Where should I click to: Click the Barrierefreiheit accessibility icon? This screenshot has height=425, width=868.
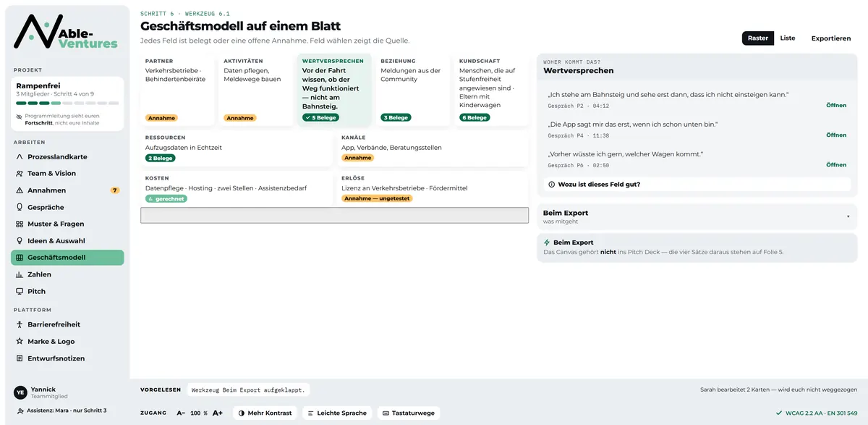pyautogui.click(x=20, y=324)
